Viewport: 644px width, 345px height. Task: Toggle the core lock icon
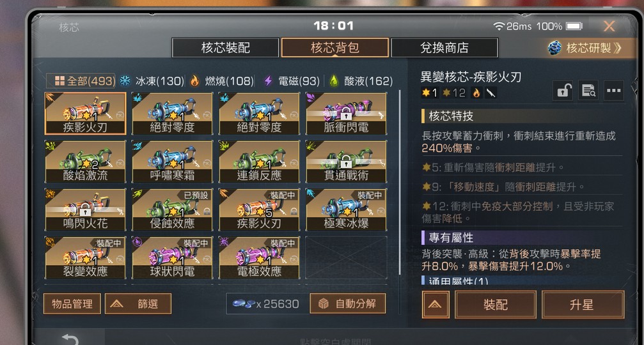pyautogui.click(x=564, y=91)
